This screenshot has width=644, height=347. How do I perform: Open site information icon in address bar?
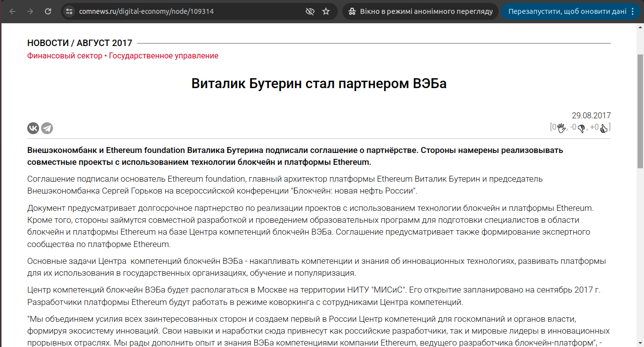(x=69, y=11)
